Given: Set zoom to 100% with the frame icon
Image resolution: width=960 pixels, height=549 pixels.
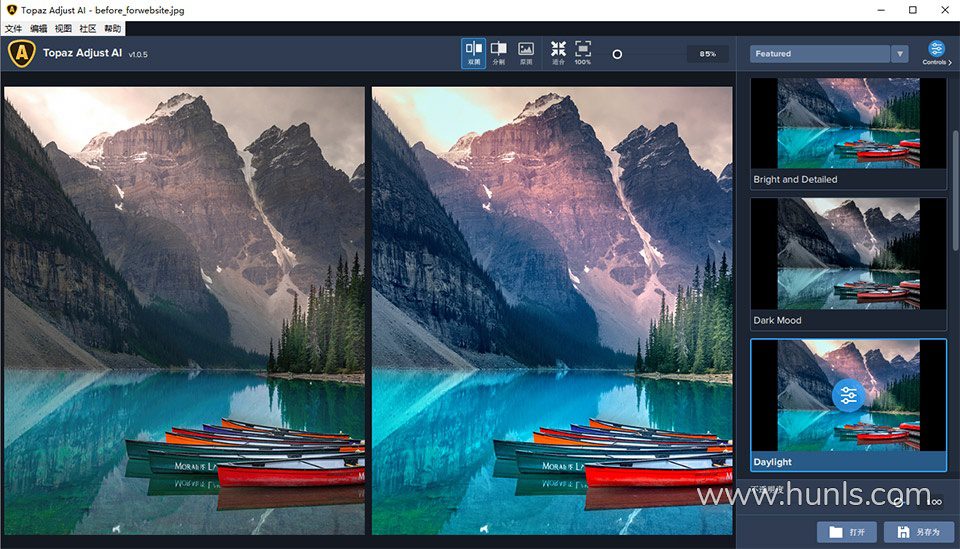Looking at the screenshot, I should [x=583, y=54].
